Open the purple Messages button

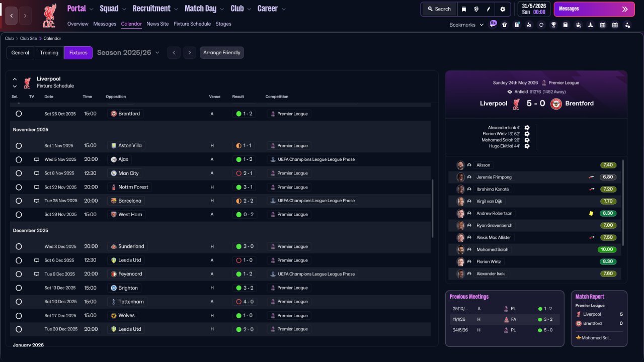(593, 9)
